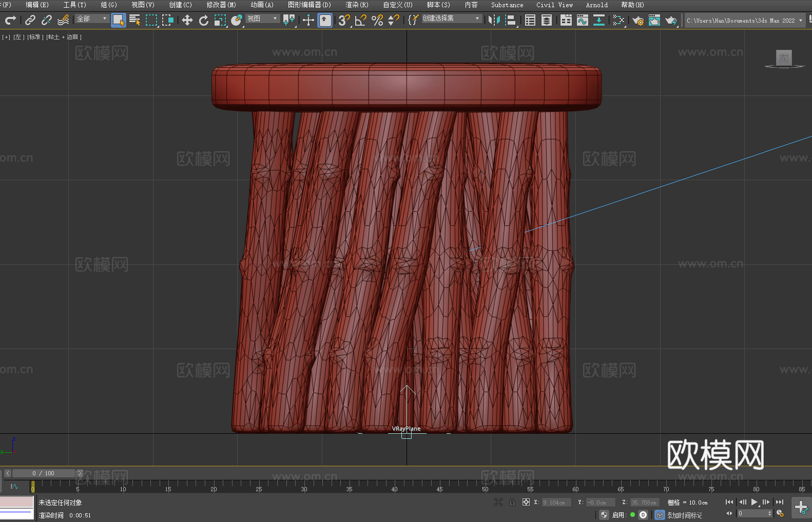Click the Mirror tool icon
The width and height of the screenshot is (812, 522).
(x=494, y=20)
